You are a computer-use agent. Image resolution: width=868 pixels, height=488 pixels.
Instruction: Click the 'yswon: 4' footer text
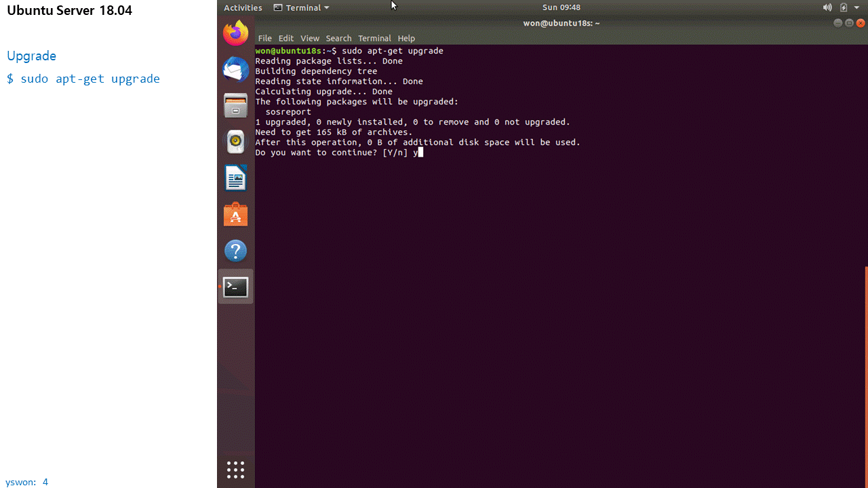coord(27,482)
